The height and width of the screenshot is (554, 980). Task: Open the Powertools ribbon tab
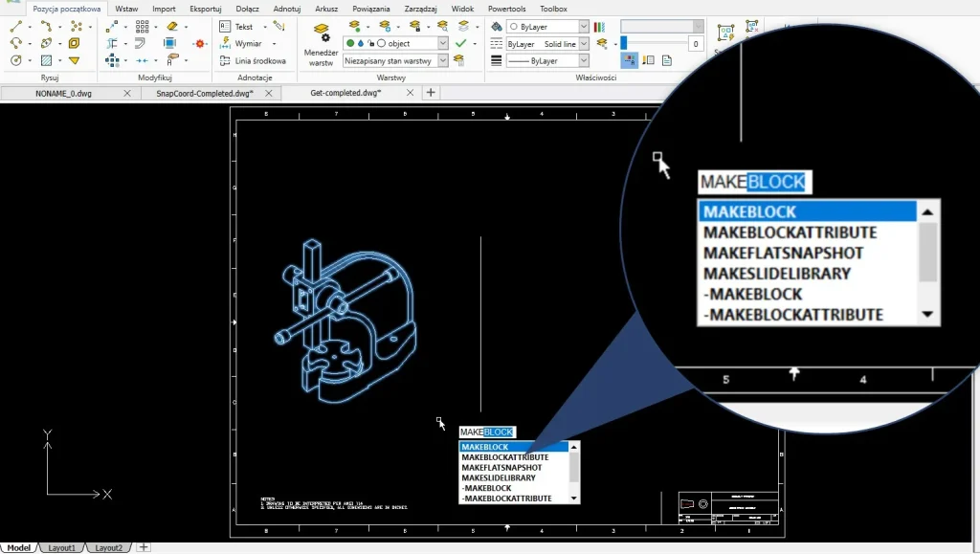507,9
